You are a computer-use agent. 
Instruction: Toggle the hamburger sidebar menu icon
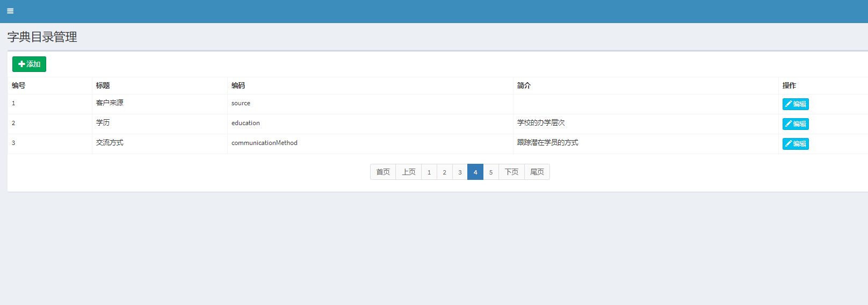point(10,11)
